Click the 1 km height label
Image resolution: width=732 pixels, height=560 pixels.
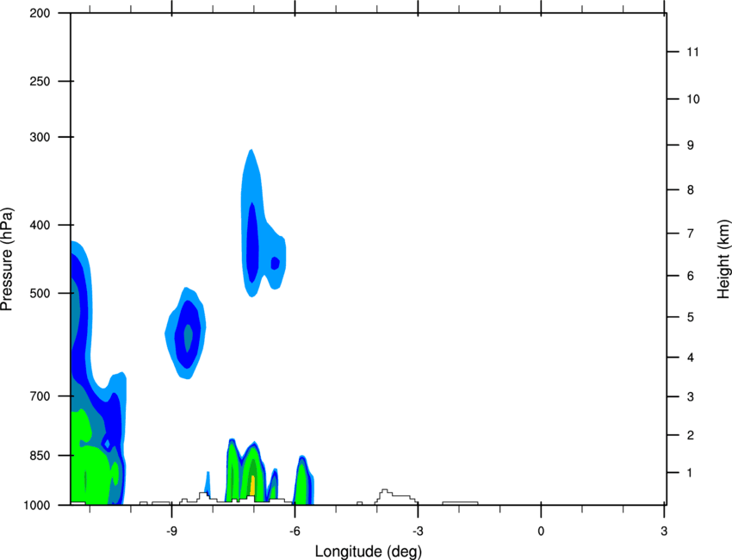coord(690,473)
